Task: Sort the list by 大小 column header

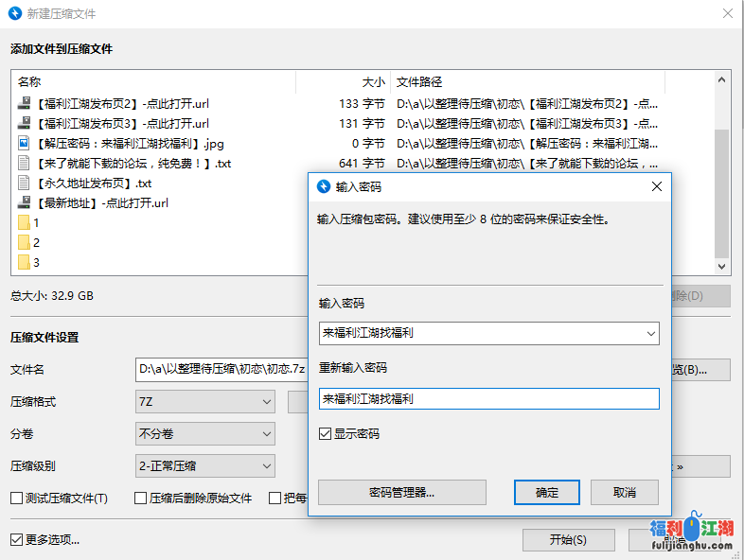Action: coord(373,82)
